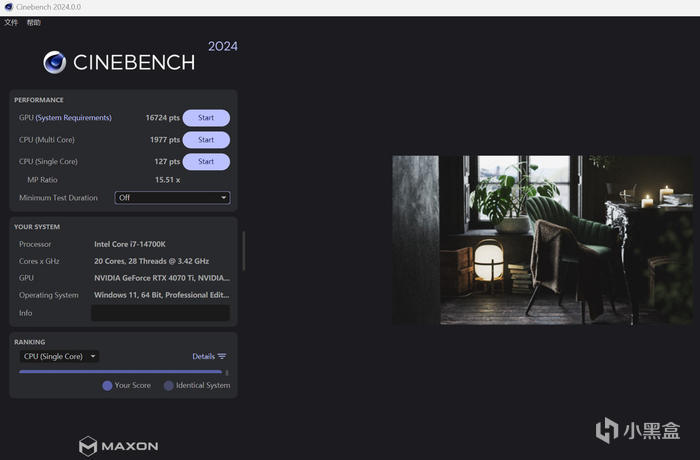
Task: Select the 15.51 x MP Ratio value
Action: [167, 180]
